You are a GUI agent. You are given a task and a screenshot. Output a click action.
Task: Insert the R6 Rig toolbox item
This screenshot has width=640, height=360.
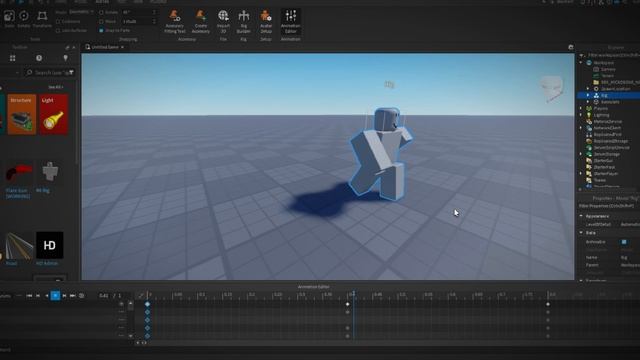50,177
